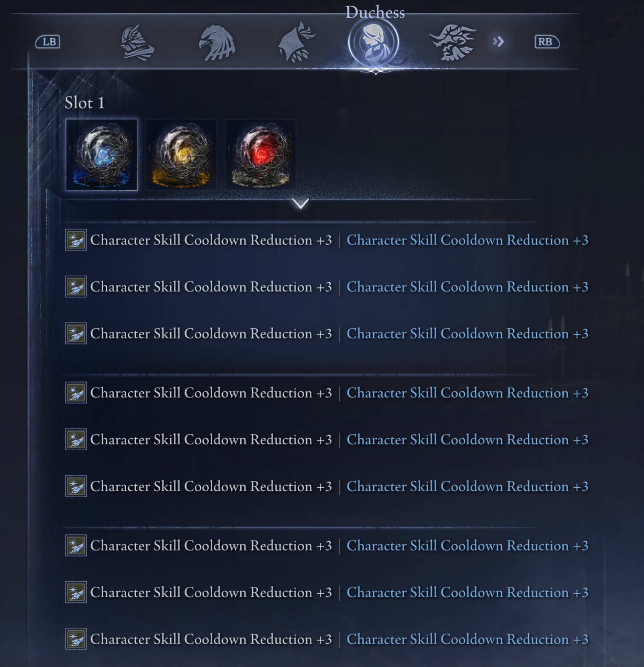
Task: Click the fourth row's skill cooldown icon
Action: click(x=76, y=393)
